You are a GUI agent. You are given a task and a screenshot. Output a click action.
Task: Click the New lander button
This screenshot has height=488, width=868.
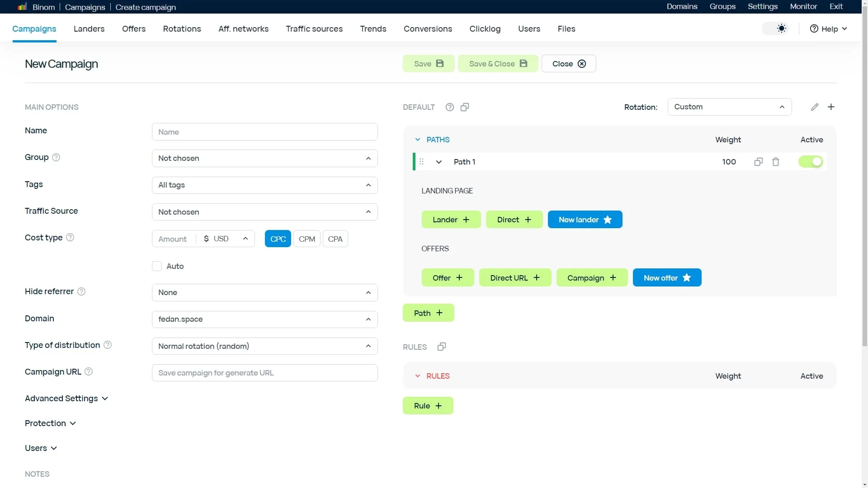coord(585,220)
